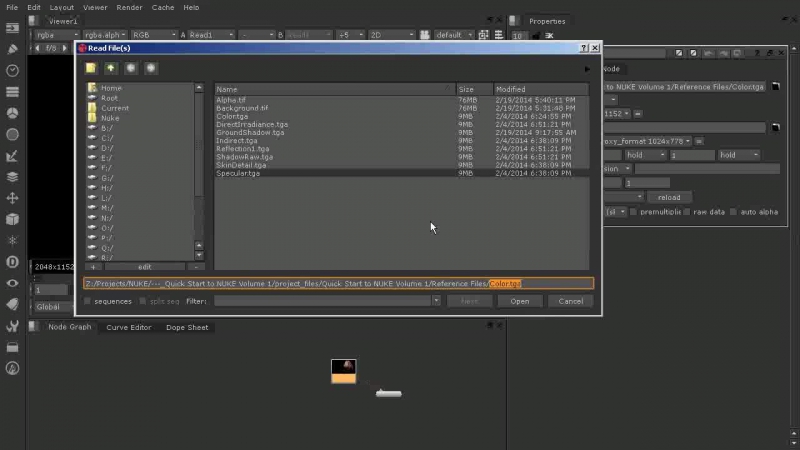Sort files by the Size column header
800x450 pixels.
coord(474,89)
